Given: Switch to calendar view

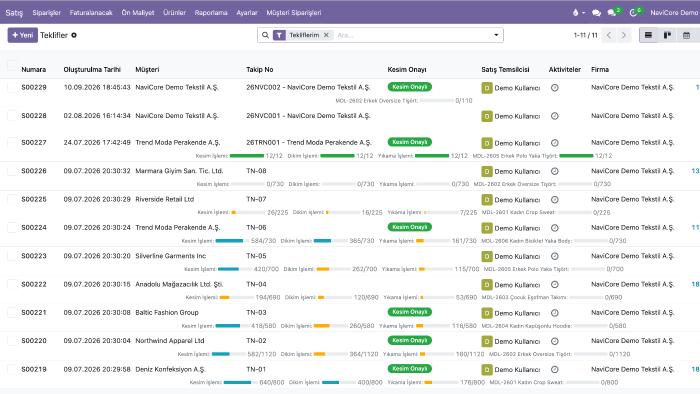Looking at the screenshot, I should coord(687,35).
